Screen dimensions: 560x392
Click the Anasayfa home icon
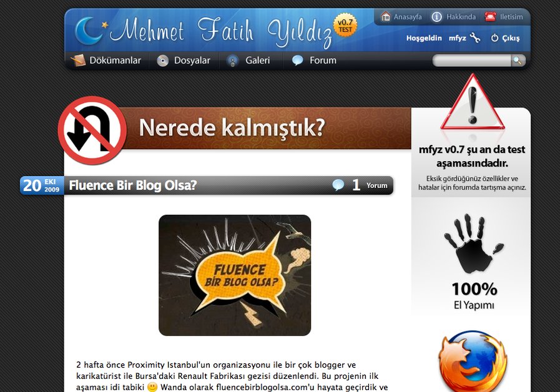(x=386, y=16)
